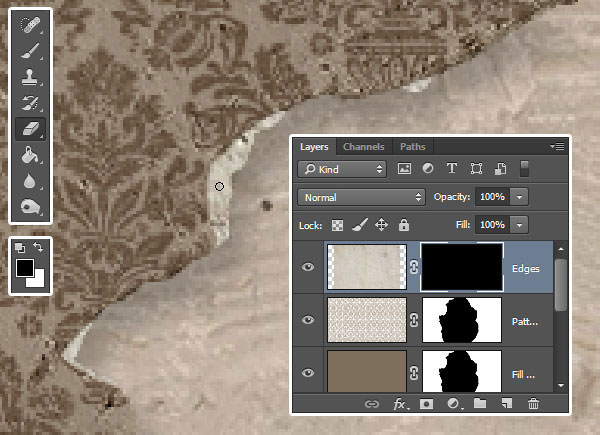
Task: Open the Kind filter type dropdown
Action: click(343, 170)
